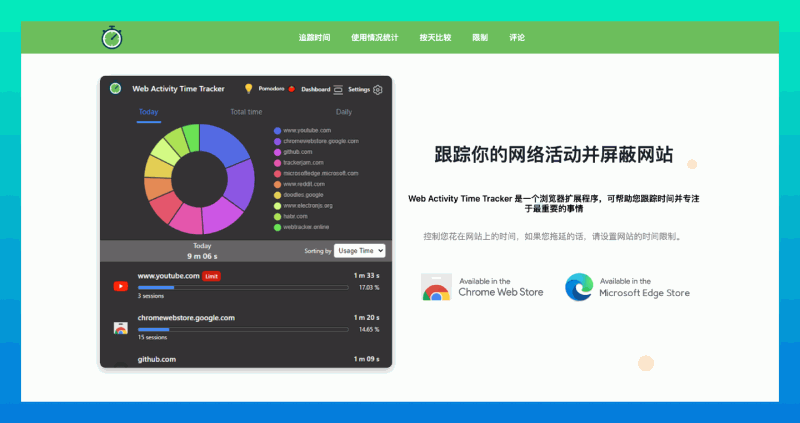Jump to the 评论 section
The image size is (800, 423).
[517, 38]
